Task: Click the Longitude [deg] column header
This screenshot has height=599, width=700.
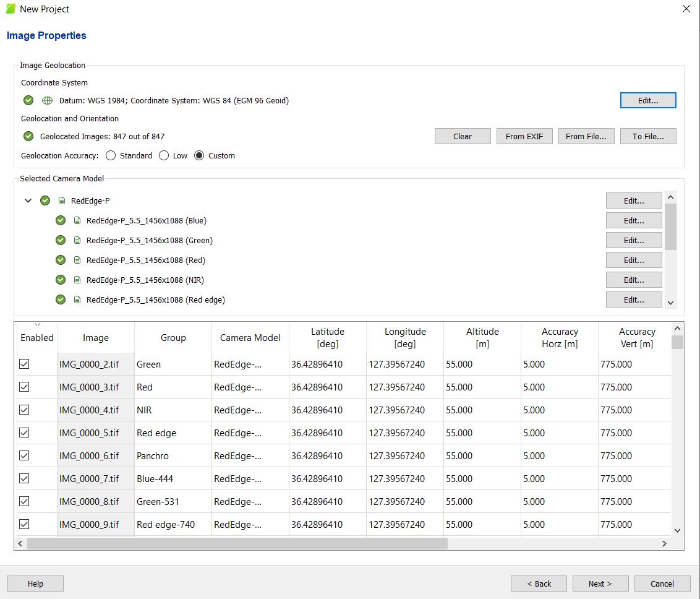Action: pos(405,338)
